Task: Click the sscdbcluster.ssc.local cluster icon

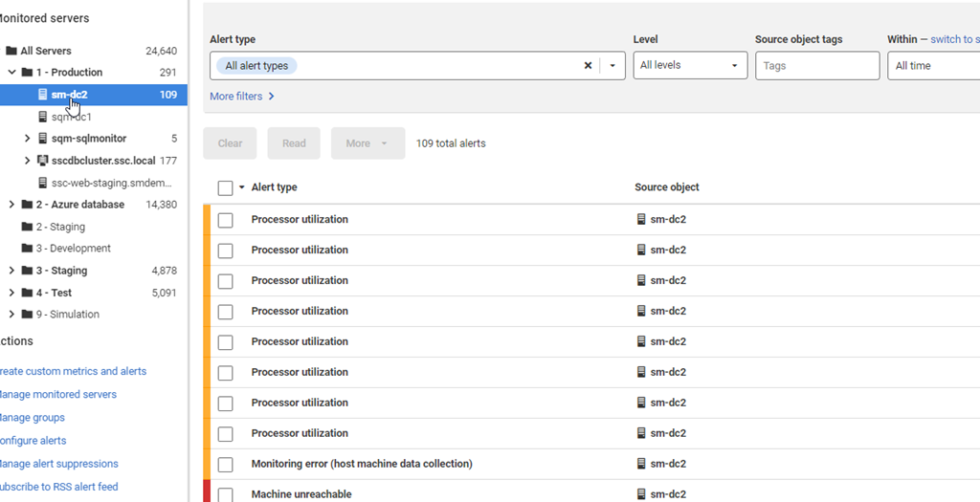Action: coord(42,161)
